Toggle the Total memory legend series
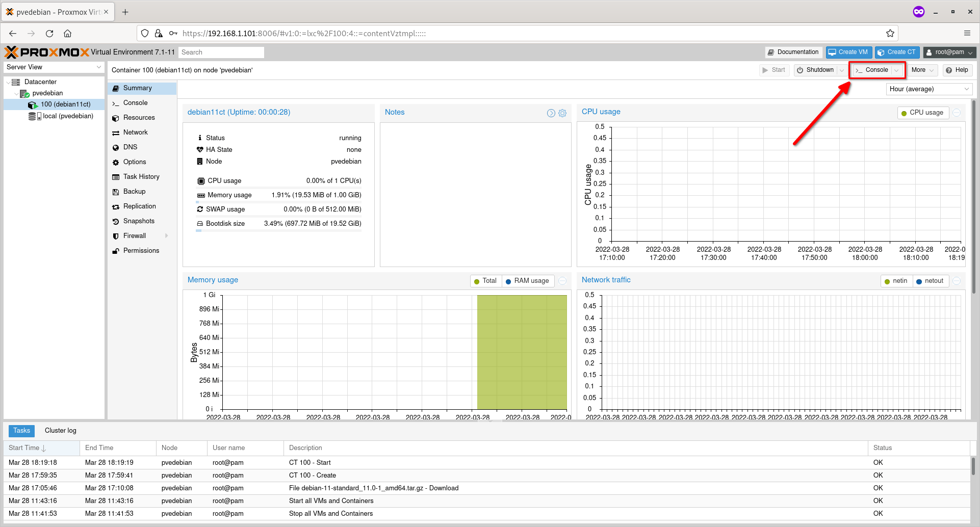The image size is (980, 527). coord(486,281)
